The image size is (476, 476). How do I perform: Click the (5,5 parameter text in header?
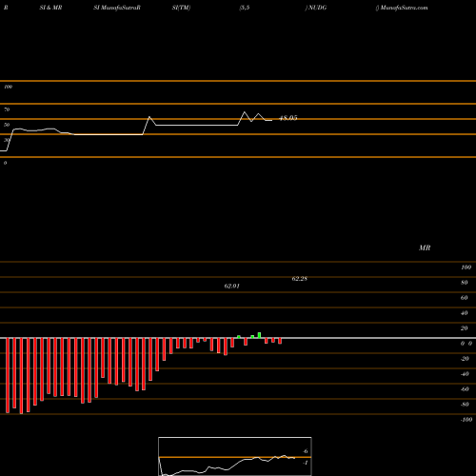coord(245,8)
